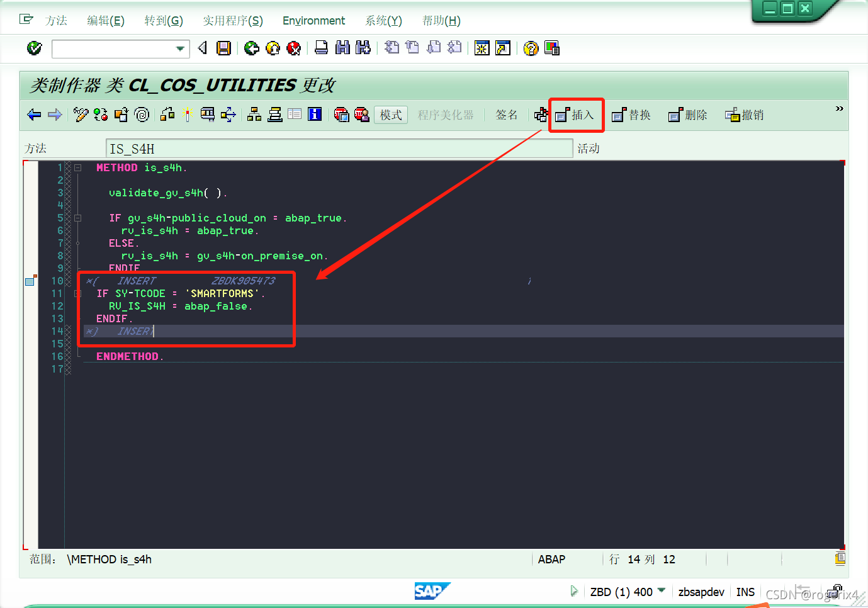Click the Generate Shortcut icon
Screen dimensions: 868x608
pos(503,48)
